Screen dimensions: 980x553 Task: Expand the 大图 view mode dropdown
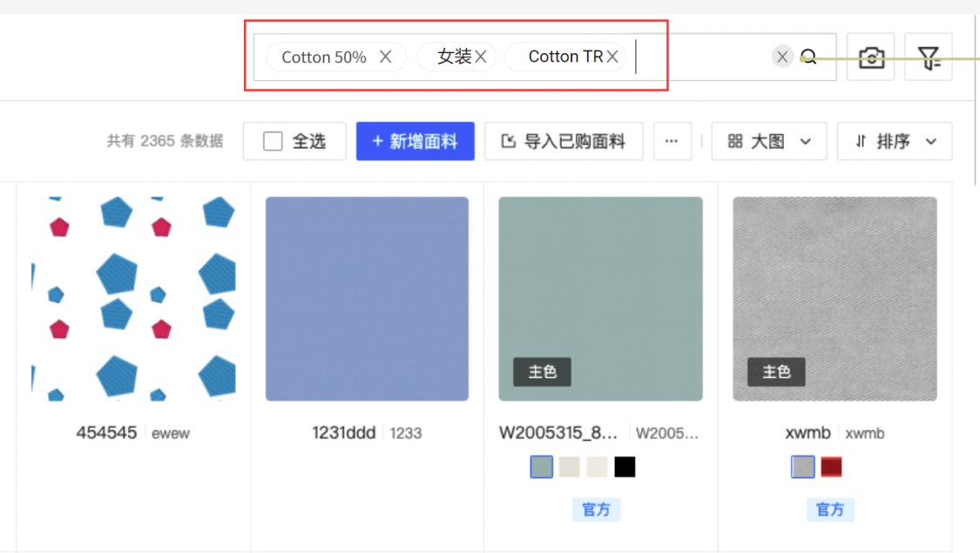(769, 141)
